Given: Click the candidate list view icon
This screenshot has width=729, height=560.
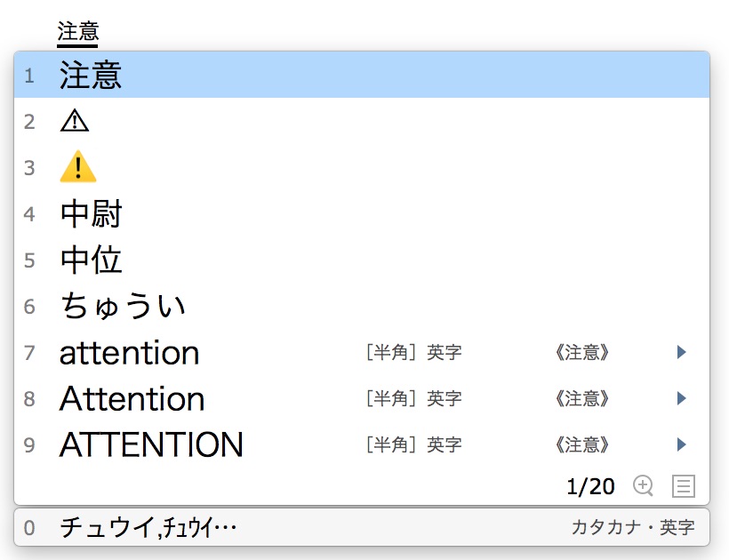Looking at the screenshot, I should coord(683,485).
